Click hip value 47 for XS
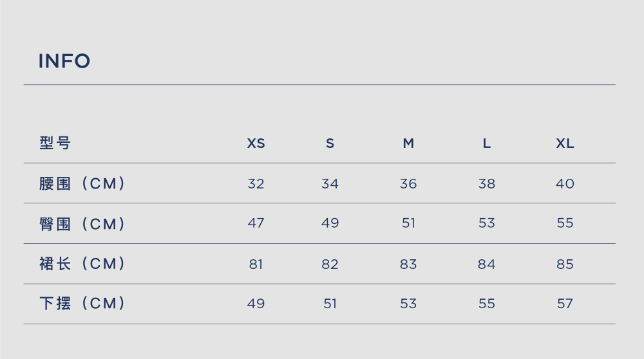The height and width of the screenshot is (359, 644). point(256,223)
